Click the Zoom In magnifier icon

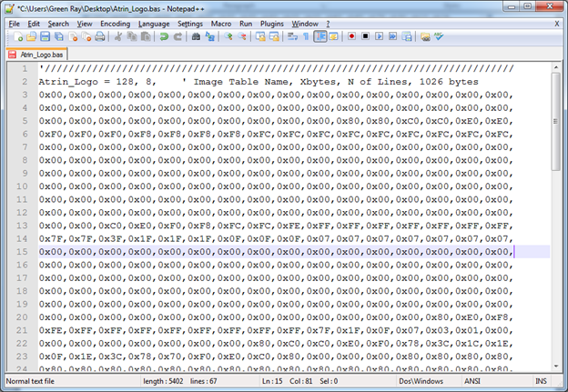coord(228,36)
